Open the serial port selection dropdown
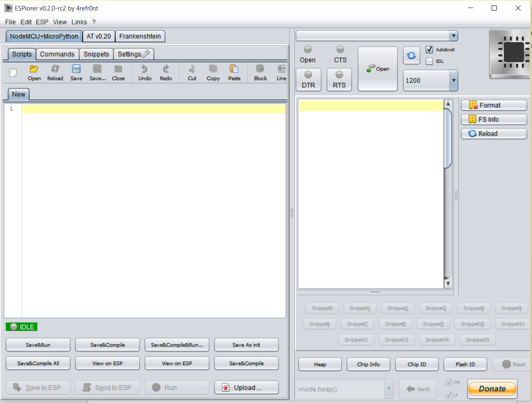The width and height of the screenshot is (532, 403). pyautogui.click(x=454, y=35)
